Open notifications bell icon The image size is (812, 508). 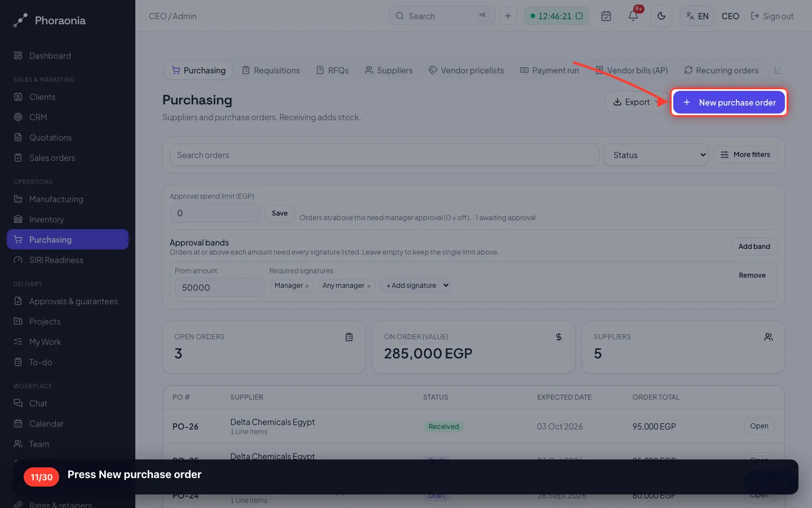(633, 16)
